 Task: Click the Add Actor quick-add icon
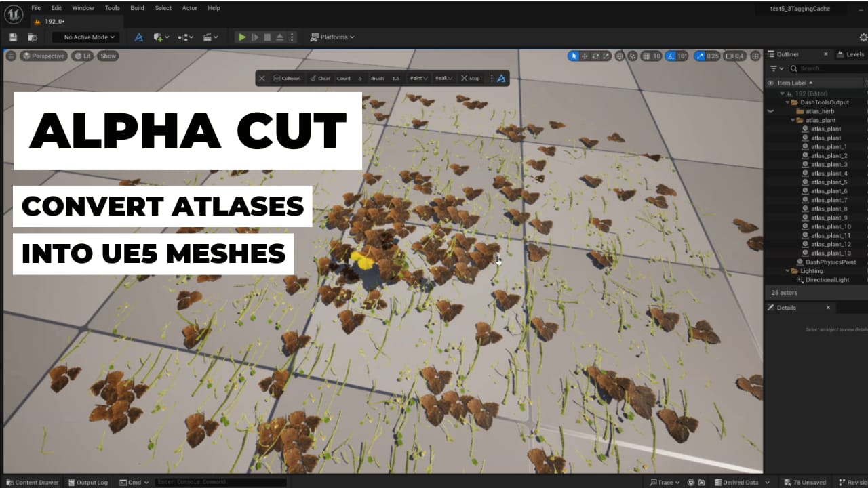tap(157, 37)
